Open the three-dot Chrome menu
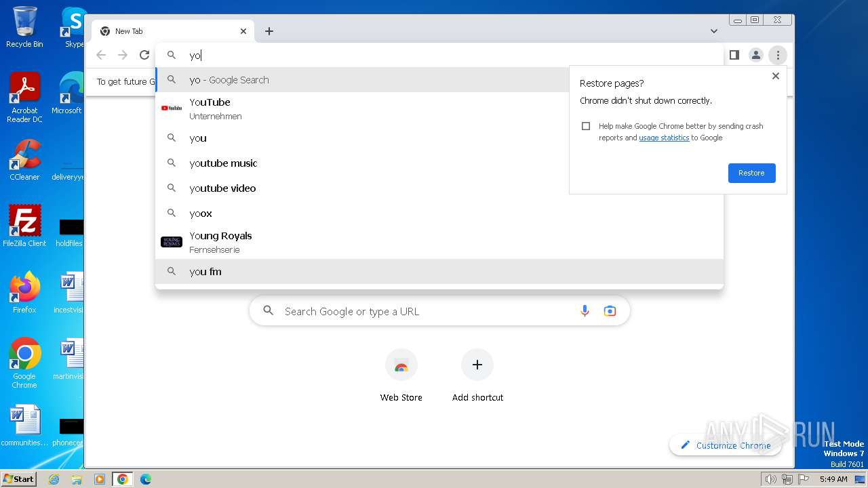This screenshot has height=488, width=868. (778, 55)
